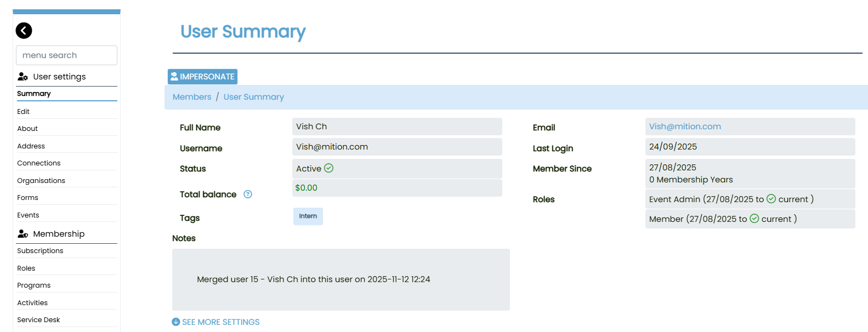This screenshot has width=868, height=332.
Task: Open the Vish@mition.com email link
Action: pos(685,127)
